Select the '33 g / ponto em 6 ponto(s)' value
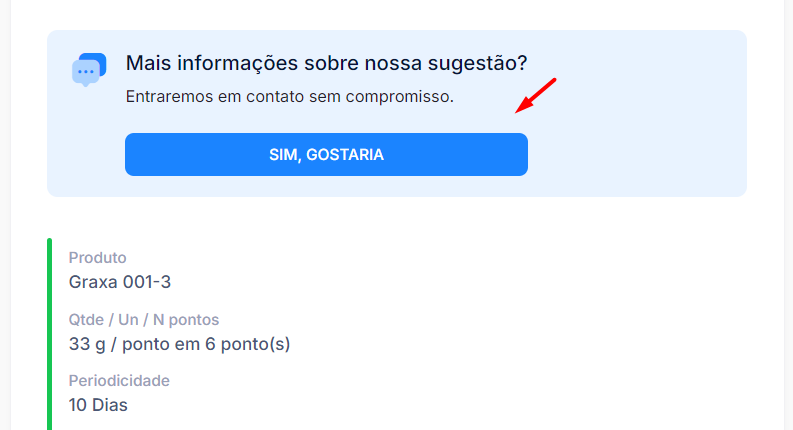793x430 pixels. tap(180, 344)
